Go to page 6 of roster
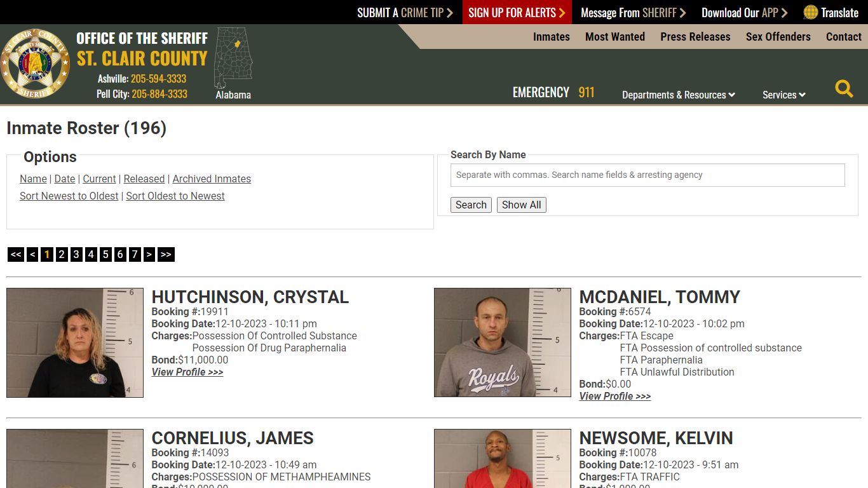868x488 pixels. [120, 255]
